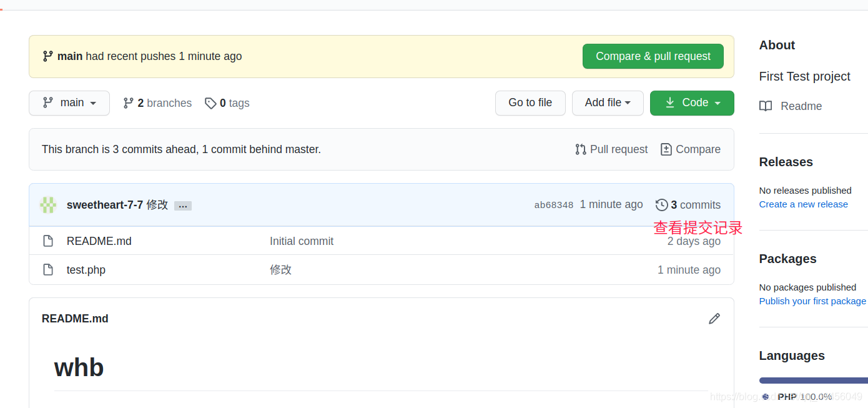Click the README.md heading of the preview panel
The width and height of the screenshot is (868, 408).
[75, 319]
